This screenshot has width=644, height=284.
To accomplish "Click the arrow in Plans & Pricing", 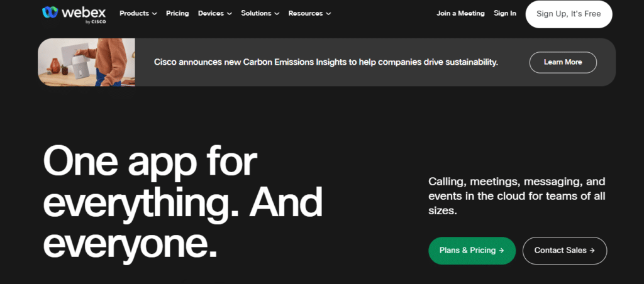I will (501, 250).
